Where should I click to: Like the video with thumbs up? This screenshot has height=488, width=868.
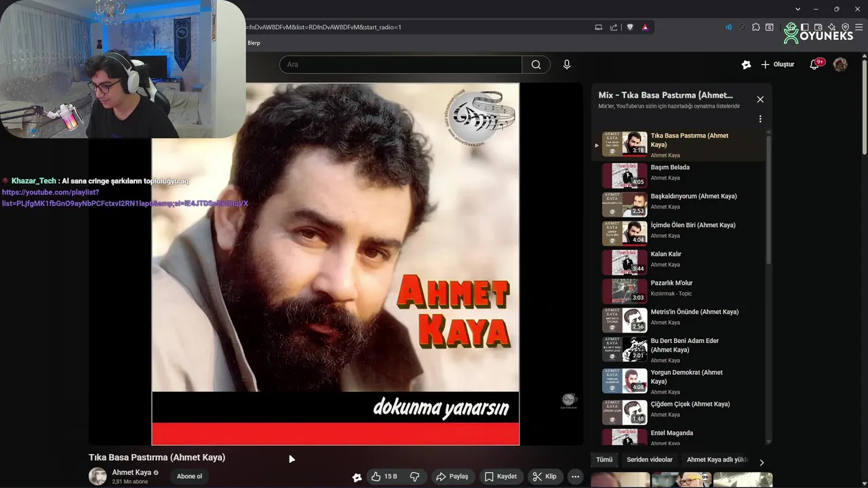(384, 476)
